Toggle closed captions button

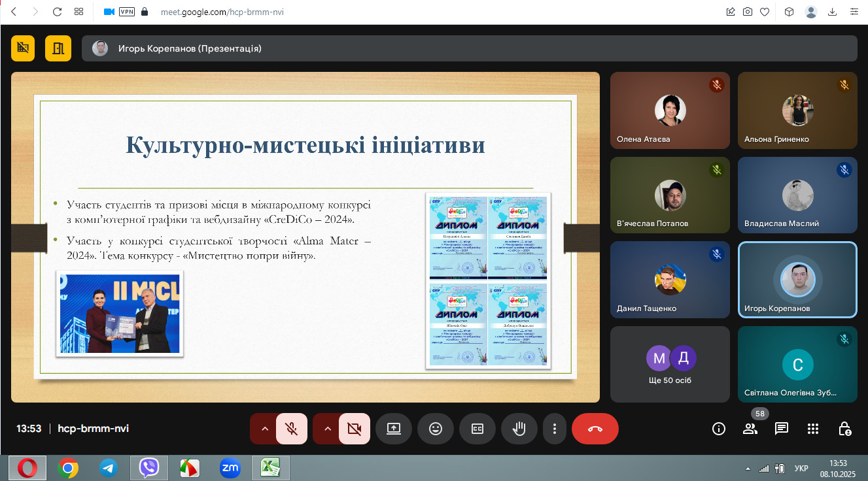pyautogui.click(x=477, y=429)
